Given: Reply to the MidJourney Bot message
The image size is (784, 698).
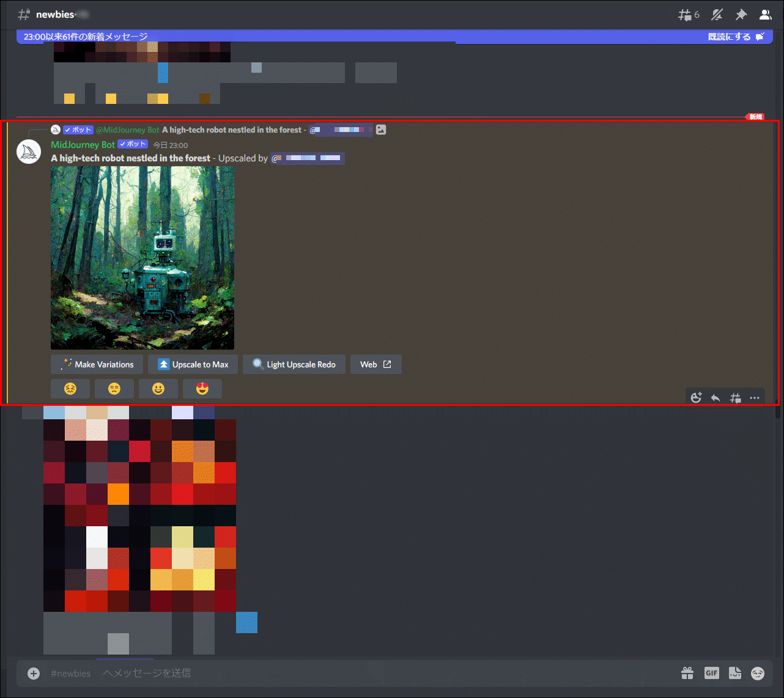Looking at the screenshot, I should click(x=716, y=398).
